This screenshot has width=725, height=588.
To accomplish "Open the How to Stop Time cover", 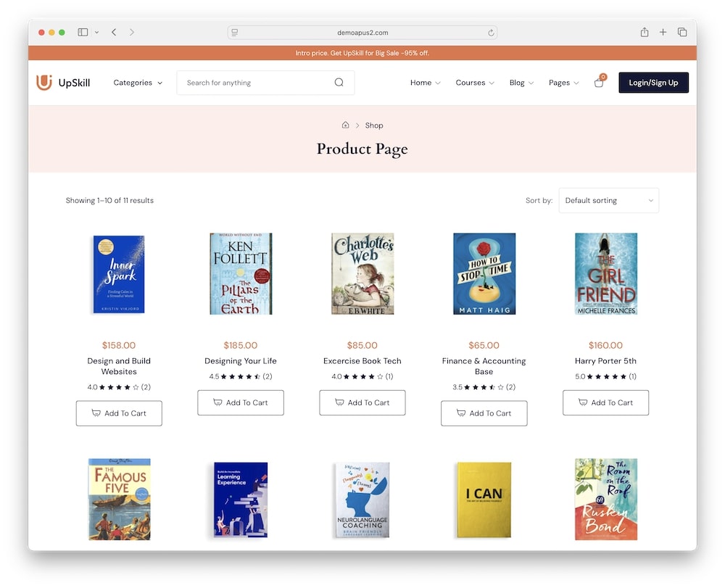I will (x=484, y=273).
